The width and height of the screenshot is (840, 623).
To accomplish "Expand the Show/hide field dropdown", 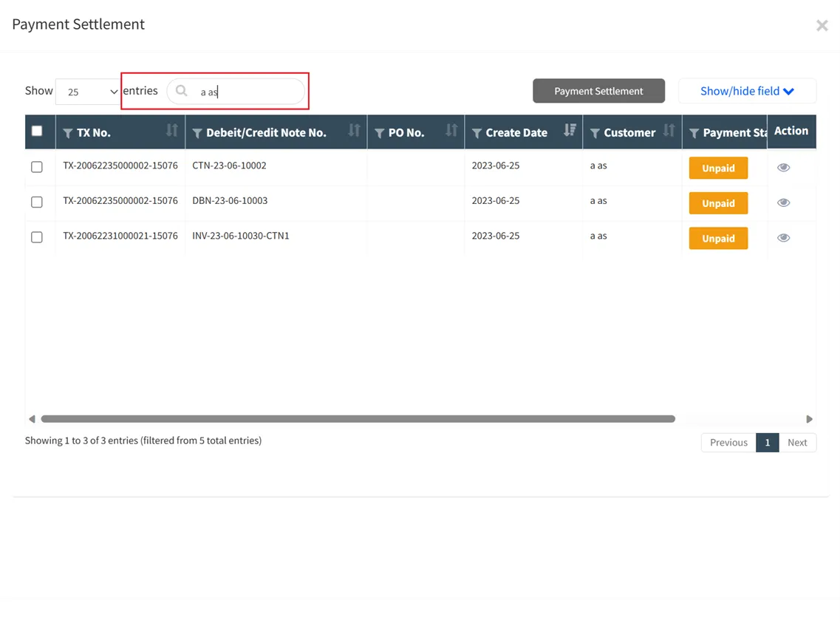I will pyautogui.click(x=746, y=91).
